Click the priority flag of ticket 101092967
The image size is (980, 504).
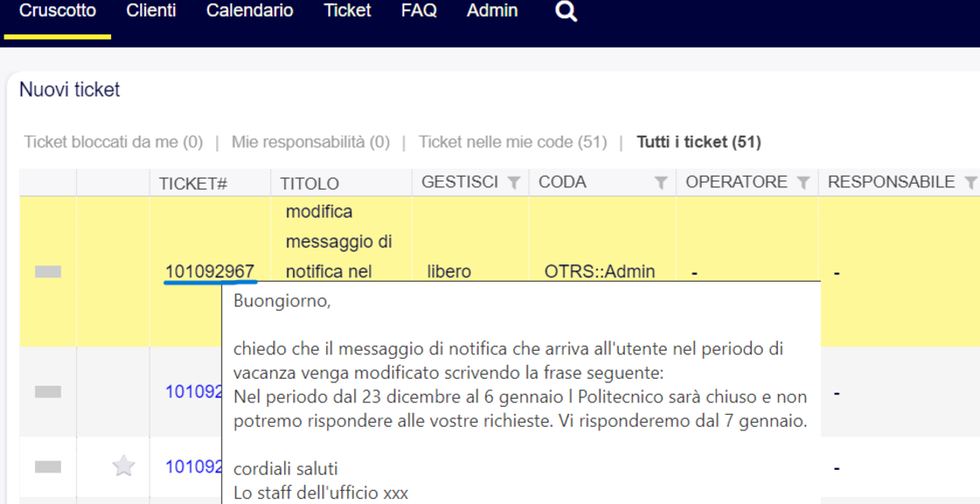48,272
